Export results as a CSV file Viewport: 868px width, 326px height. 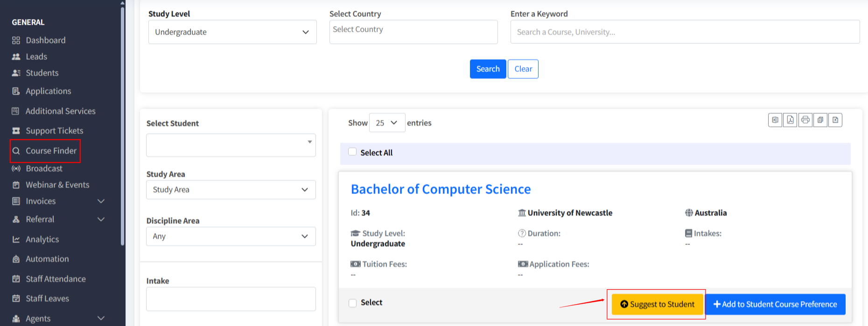(x=835, y=120)
